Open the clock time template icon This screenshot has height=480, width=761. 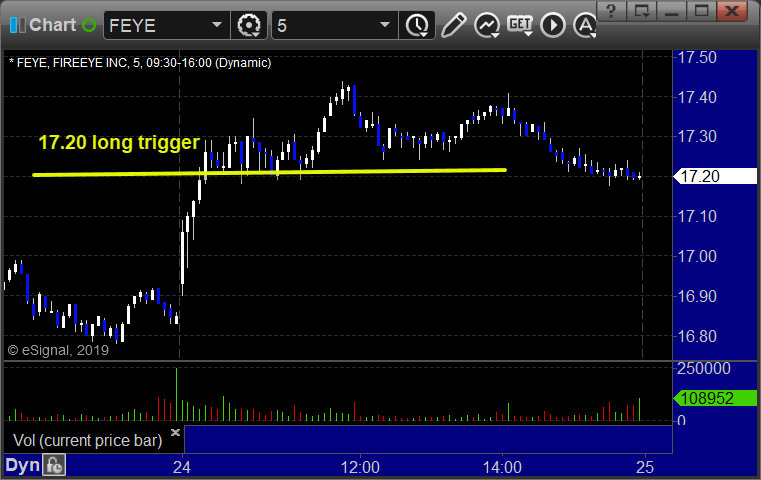tap(417, 26)
